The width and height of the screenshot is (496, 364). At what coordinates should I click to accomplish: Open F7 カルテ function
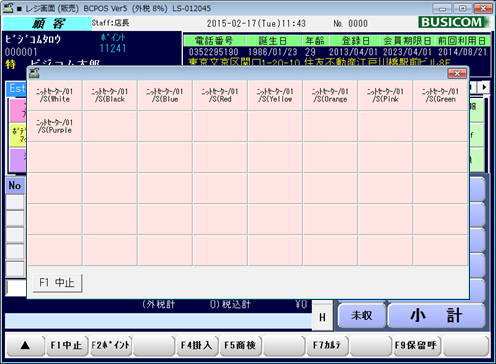(327, 345)
